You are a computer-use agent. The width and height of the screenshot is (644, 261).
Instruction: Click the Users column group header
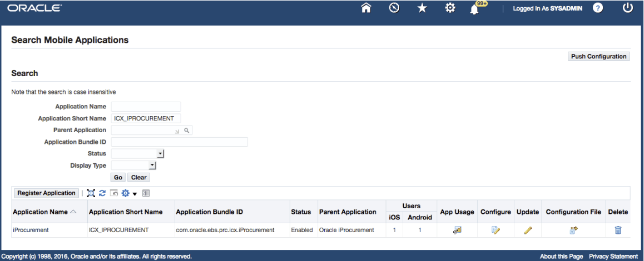pyautogui.click(x=412, y=205)
